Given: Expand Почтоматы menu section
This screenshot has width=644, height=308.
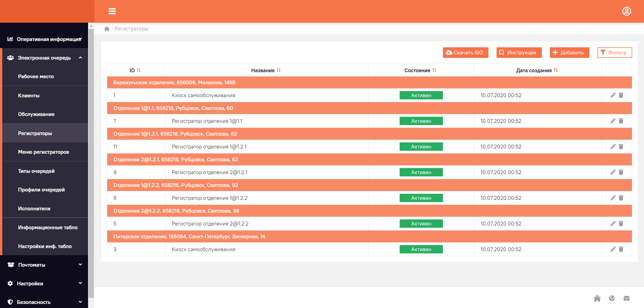Looking at the screenshot, I should [x=44, y=265].
